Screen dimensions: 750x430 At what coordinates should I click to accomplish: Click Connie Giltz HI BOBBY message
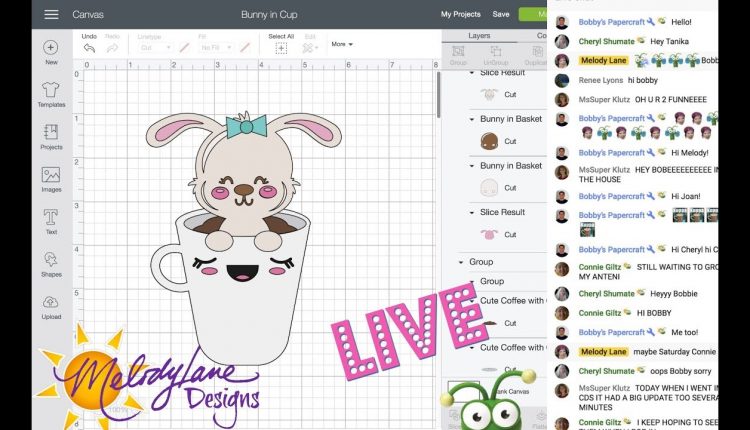[x=654, y=313]
